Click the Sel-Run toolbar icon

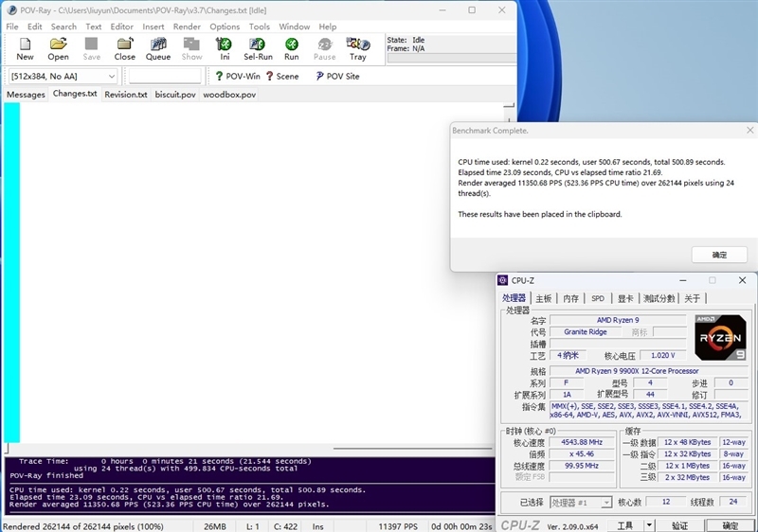tap(258, 49)
